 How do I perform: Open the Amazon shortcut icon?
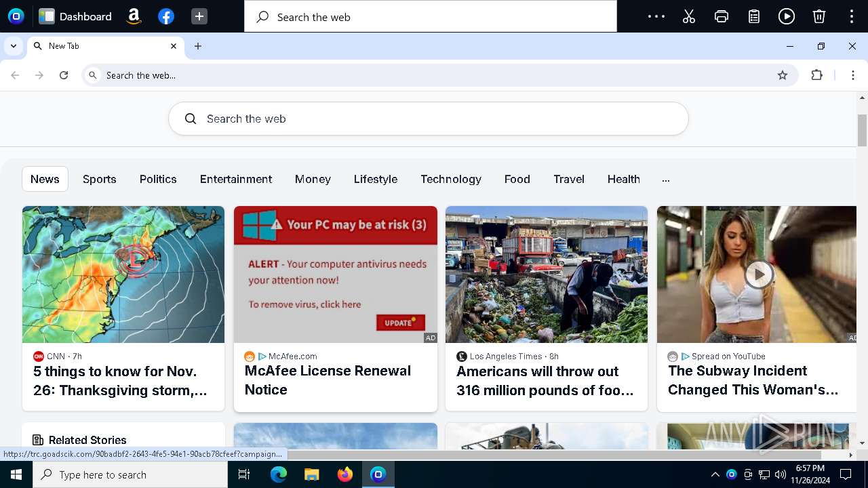point(134,16)
